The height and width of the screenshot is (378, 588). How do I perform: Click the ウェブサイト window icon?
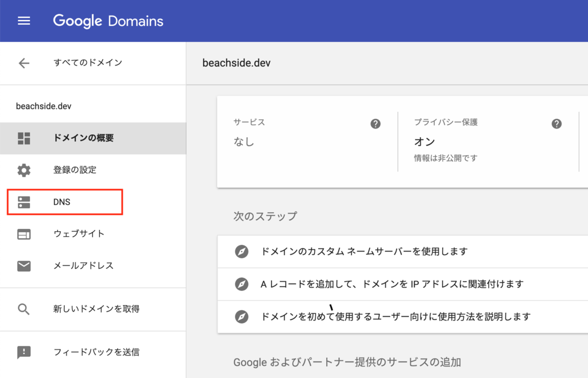point(24,234)
